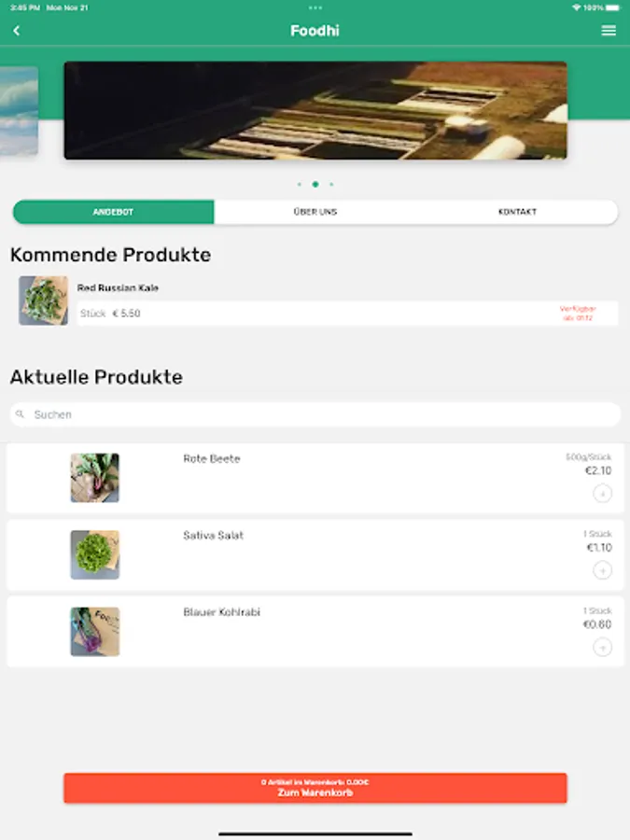630x840 pixels.
Task: Tap the search magnifier icon
Action: pos(20,414)
